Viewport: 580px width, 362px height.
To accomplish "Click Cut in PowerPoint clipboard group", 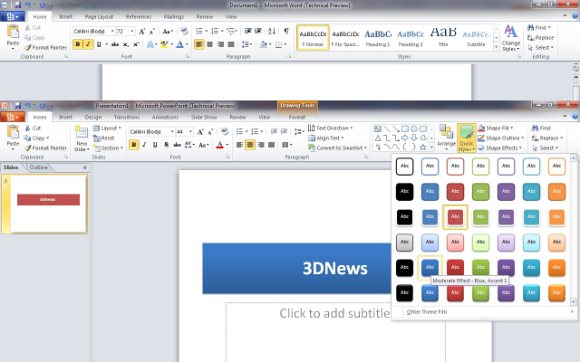I will [33, 128].
